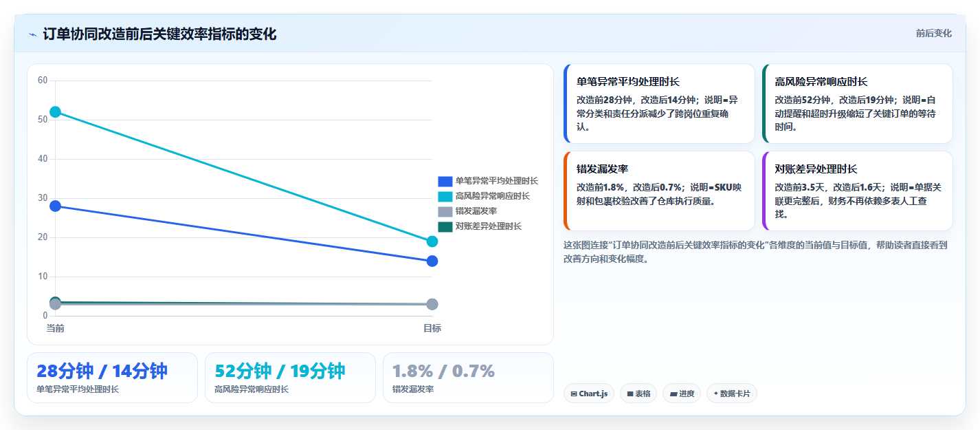The width and height of the screenshot is (980, 430).
Task: Toggle the 高风险异常响应时长 legend swatch
Action: point(445,196)
